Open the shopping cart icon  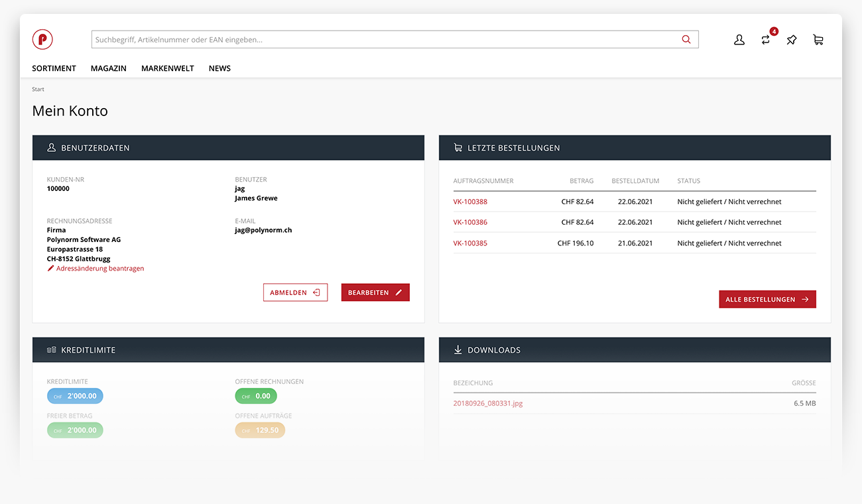click(818, 40)
